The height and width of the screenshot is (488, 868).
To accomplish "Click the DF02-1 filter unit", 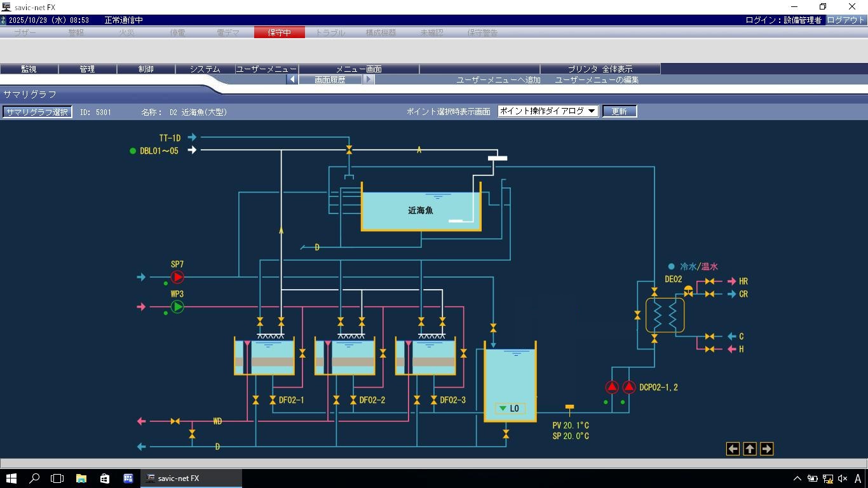I will pos(264,356).
